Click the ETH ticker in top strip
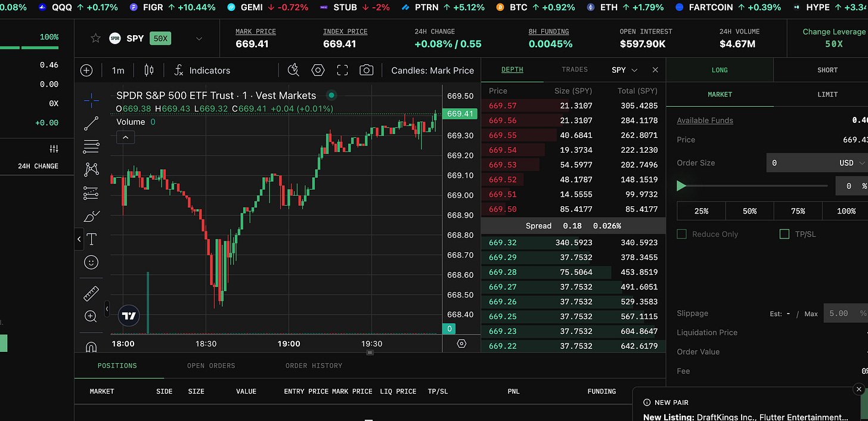The image size is (868, 421). tap(625, 7)
